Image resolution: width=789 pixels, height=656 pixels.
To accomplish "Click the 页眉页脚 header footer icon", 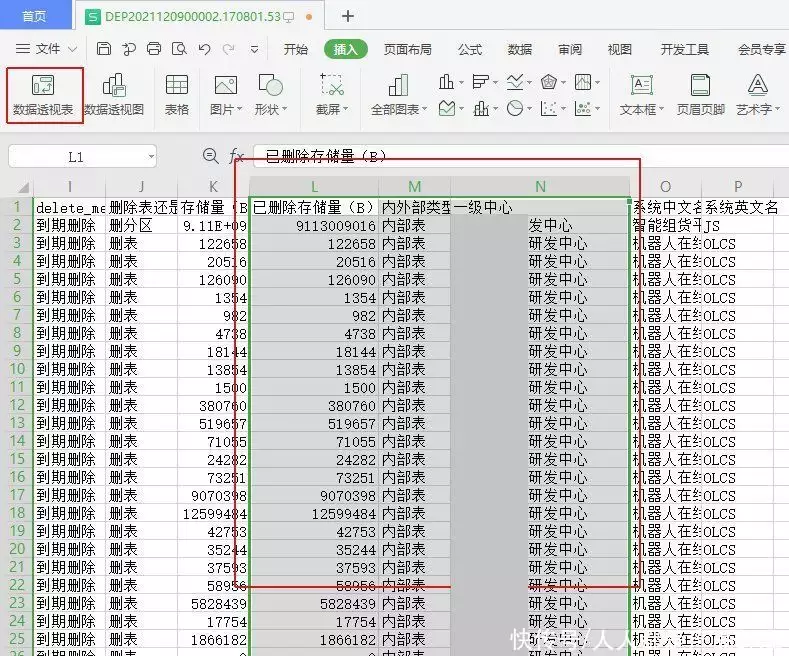I will pos(700,94).
